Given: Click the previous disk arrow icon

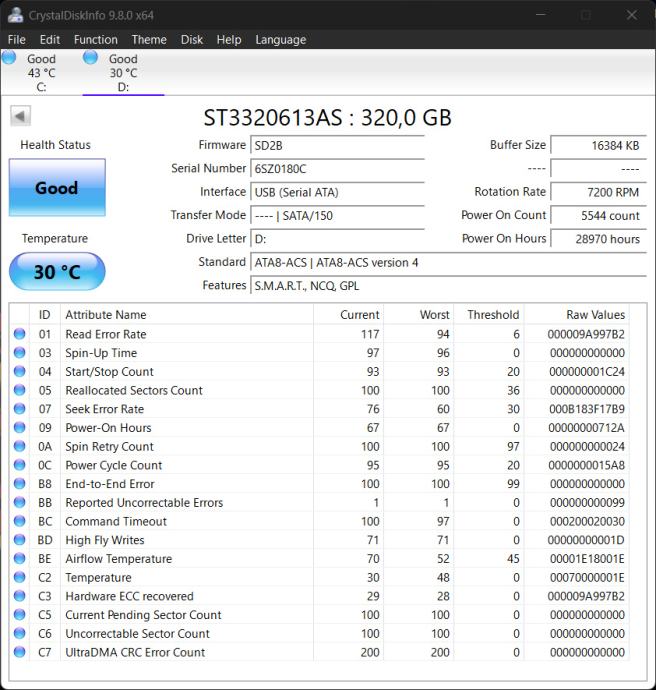Looking at the screenshot, I should [x=20, y=116].
